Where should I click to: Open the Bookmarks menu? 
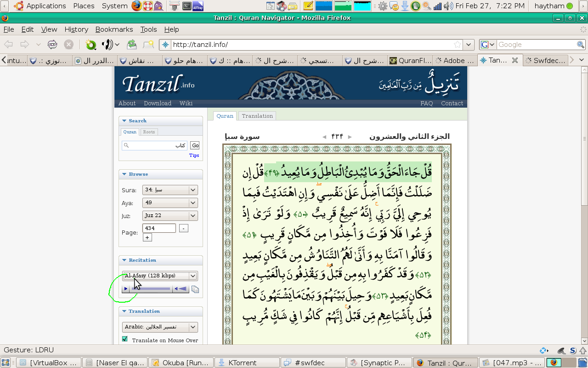(114, 29)
